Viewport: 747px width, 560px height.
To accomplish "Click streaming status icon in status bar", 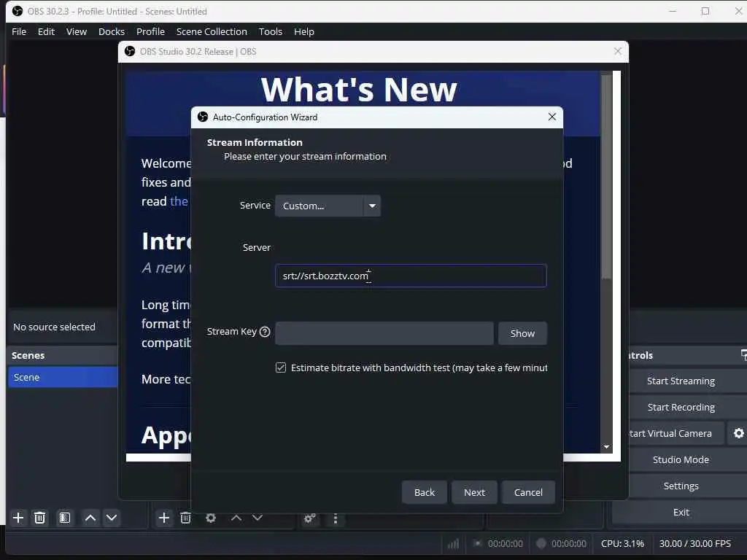I will click(477, 543).
